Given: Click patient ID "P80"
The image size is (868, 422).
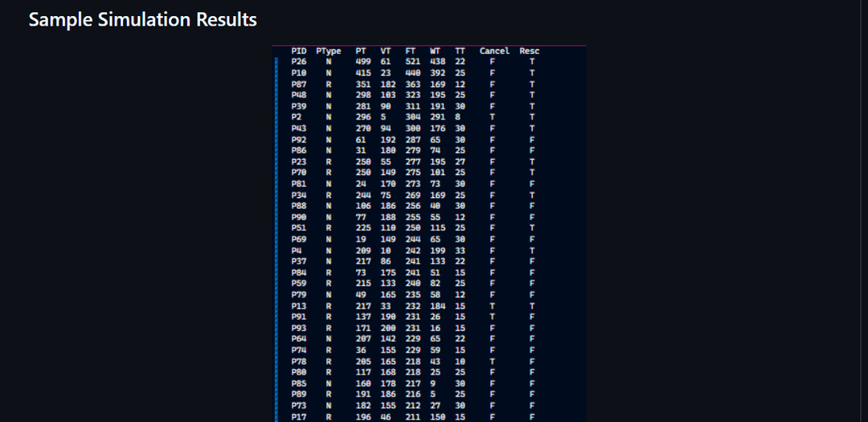Looking at the screenshot, I should (299, 371).
